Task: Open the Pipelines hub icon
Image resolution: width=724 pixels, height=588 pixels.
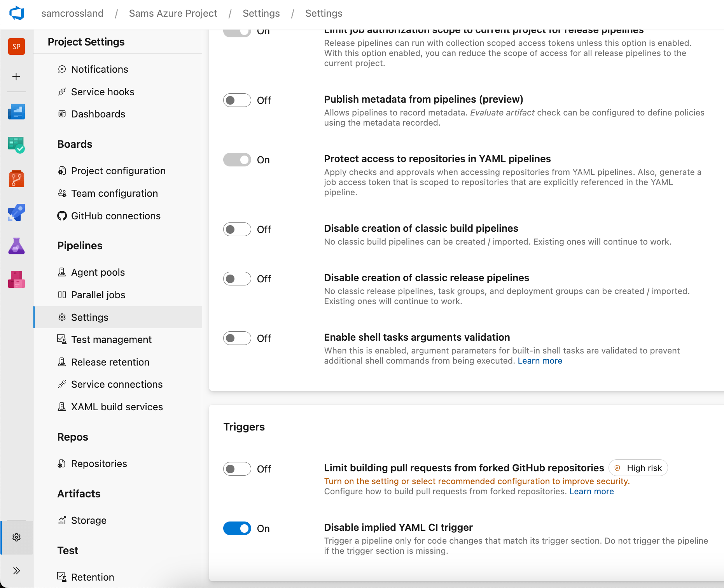Action: tap(16, 212)
